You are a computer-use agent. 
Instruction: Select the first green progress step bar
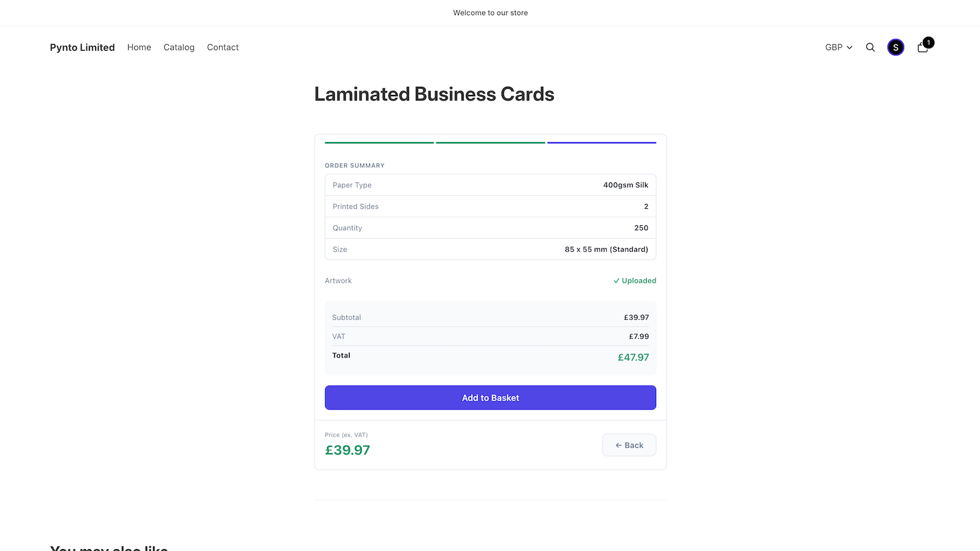[379, 143]
